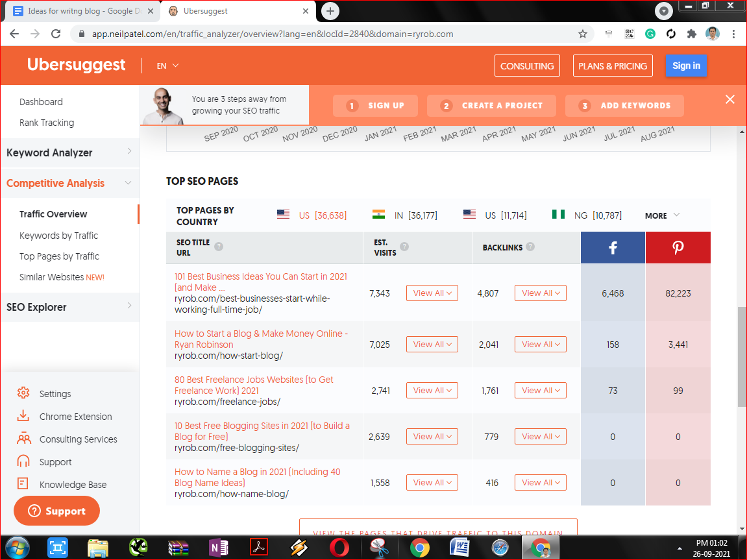Open Rank Tracking in the sidebar
The width and height of the screenshot is (747, 560).
(x=47, y=123)
